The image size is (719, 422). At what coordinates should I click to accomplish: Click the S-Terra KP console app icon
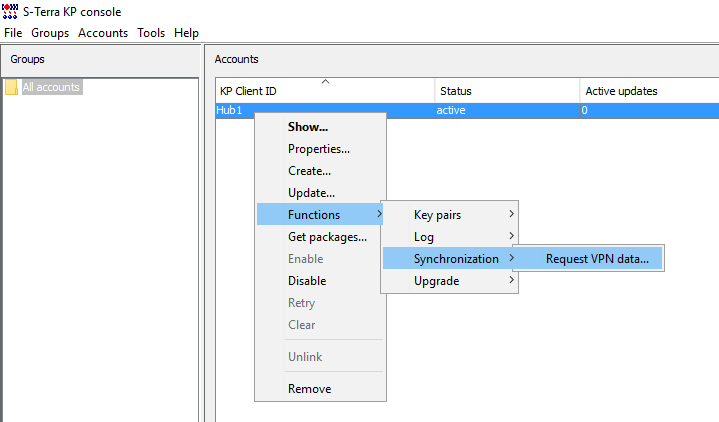[11, 12]
